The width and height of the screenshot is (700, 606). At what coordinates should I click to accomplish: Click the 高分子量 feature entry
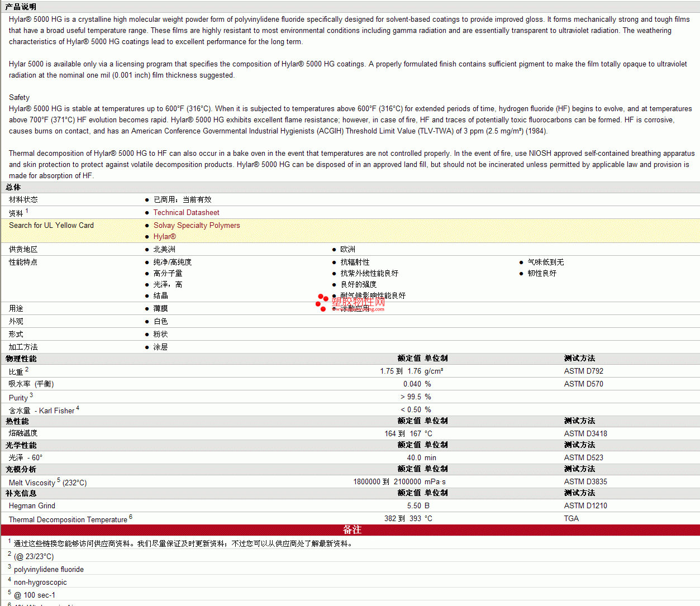pyautogui.click(x=168, y=273)
